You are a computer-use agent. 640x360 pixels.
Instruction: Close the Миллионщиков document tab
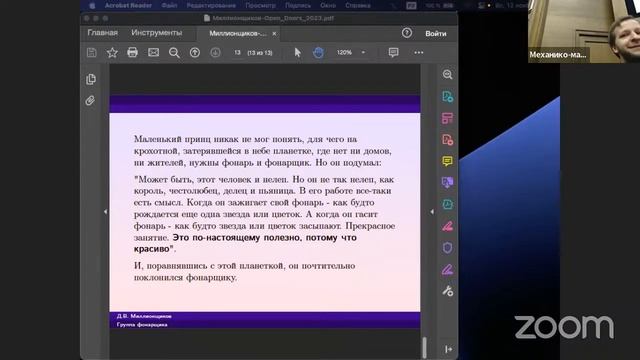[274, 33]
